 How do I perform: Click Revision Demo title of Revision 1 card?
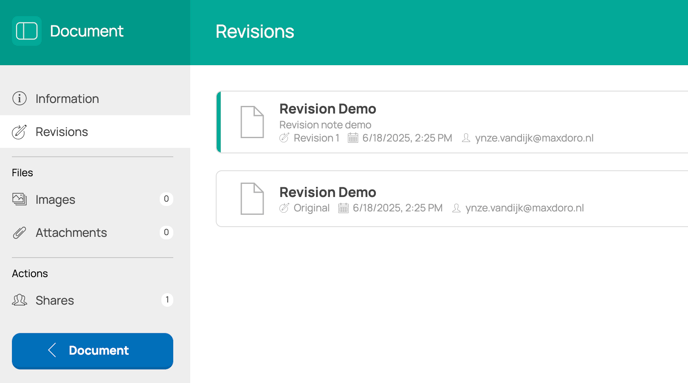[328, 109]
